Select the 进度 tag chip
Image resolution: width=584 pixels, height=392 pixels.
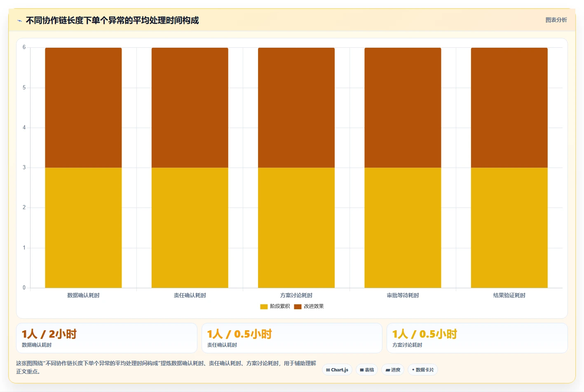pos(393,370)
